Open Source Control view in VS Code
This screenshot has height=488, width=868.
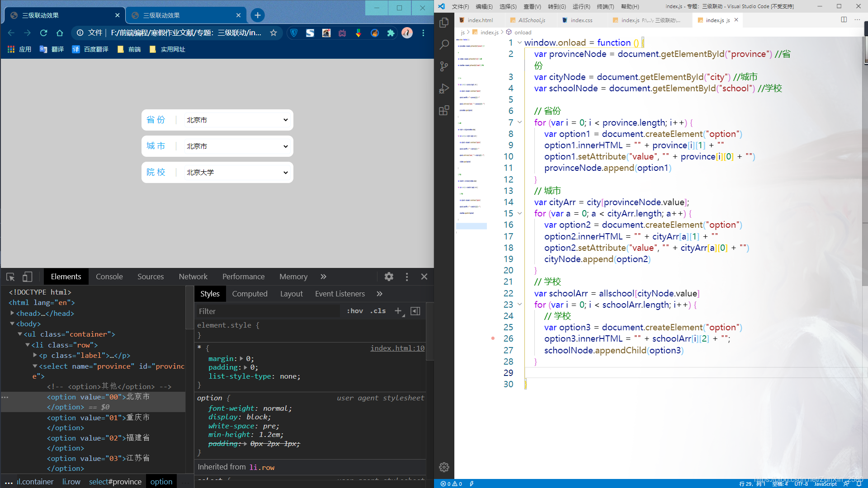pyautogui.click(x=444, y=66)
